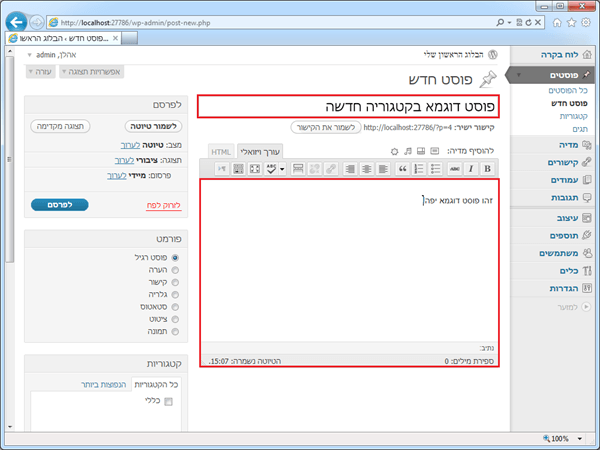
Task: Insert a numbered list
Action: (419, 169)
